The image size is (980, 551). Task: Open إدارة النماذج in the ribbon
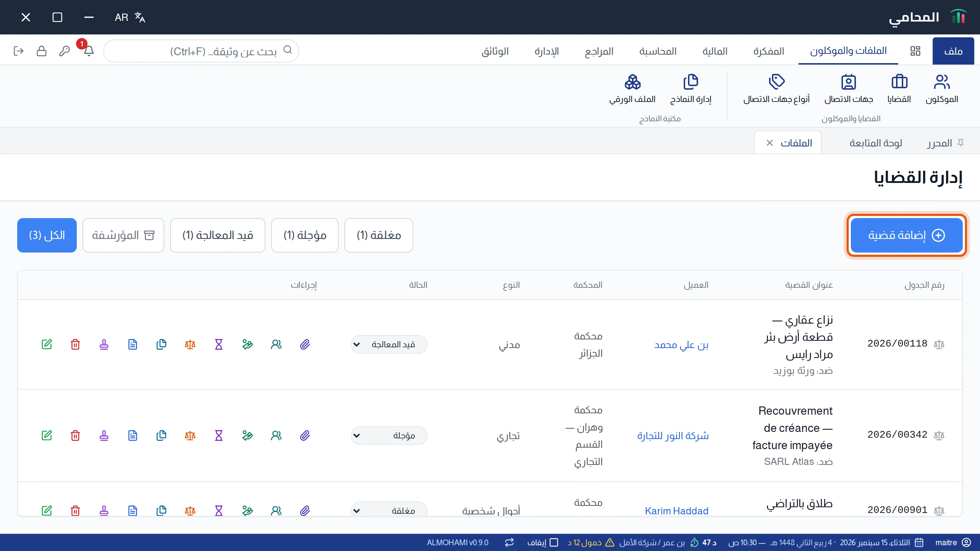click(x=691, y=89)
